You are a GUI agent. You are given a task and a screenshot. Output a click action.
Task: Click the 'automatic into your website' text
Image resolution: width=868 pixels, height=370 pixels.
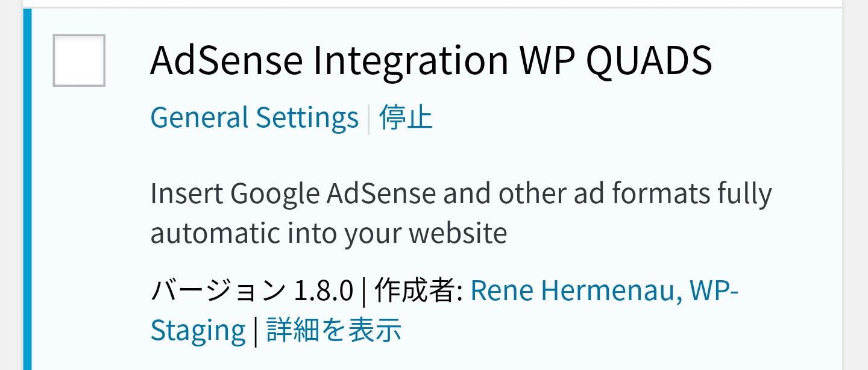pos(329,233)
